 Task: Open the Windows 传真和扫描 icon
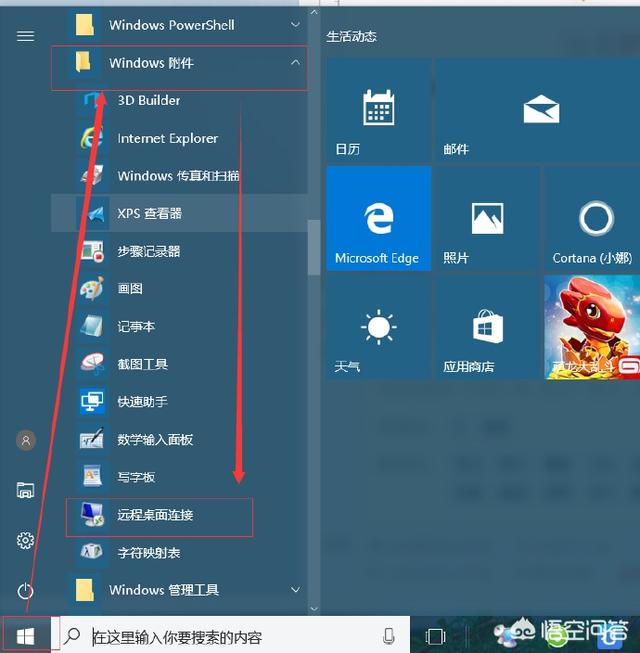(92, 176)
